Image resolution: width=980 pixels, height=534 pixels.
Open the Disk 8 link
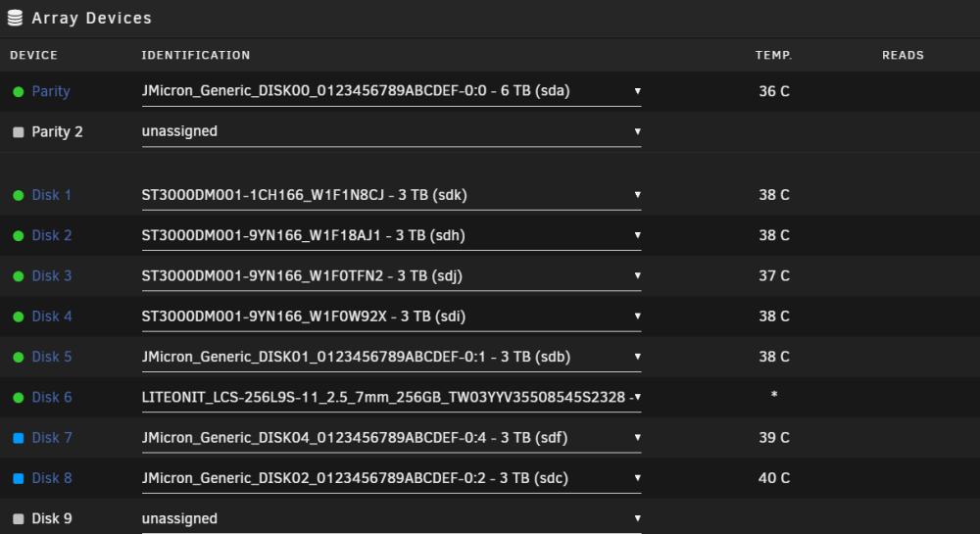[x=52, y=478]
